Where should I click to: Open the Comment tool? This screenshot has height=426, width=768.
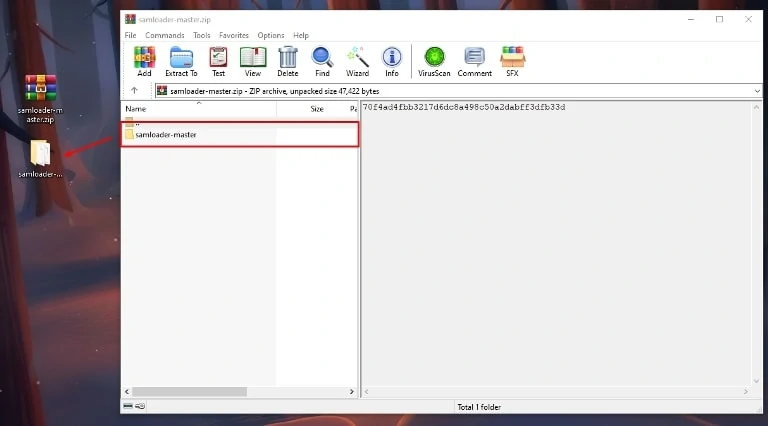(475, 61)
